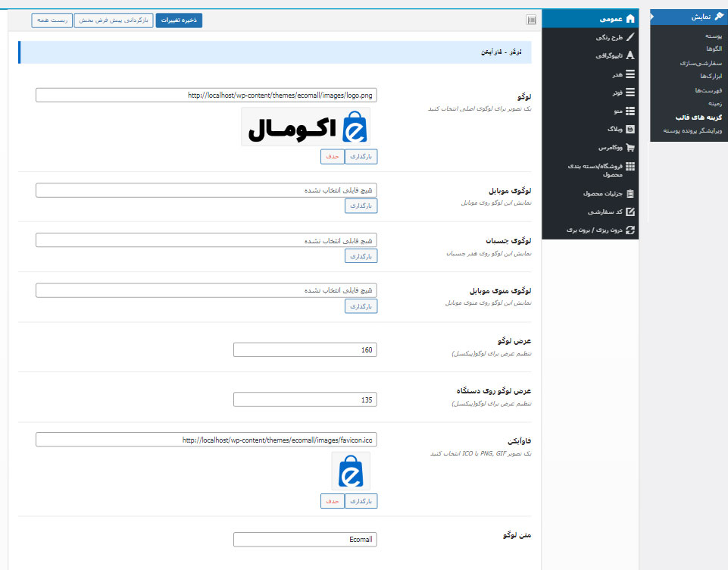Viewport: 728px width, 570px height.
Task: Click the favicon preview thumbnail
Action: click(351, 471)
